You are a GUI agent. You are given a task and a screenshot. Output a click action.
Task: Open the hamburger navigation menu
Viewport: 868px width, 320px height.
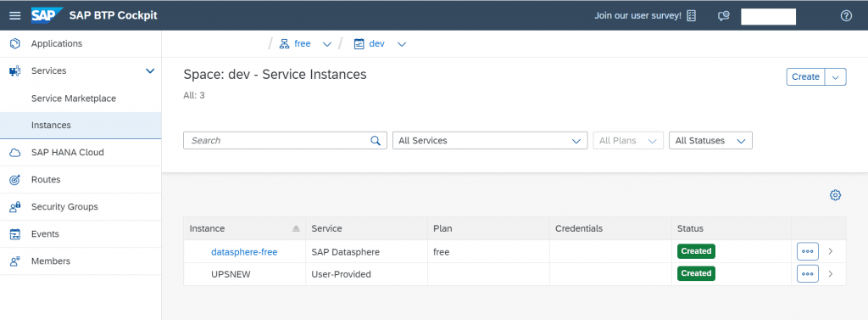point(15,15)
